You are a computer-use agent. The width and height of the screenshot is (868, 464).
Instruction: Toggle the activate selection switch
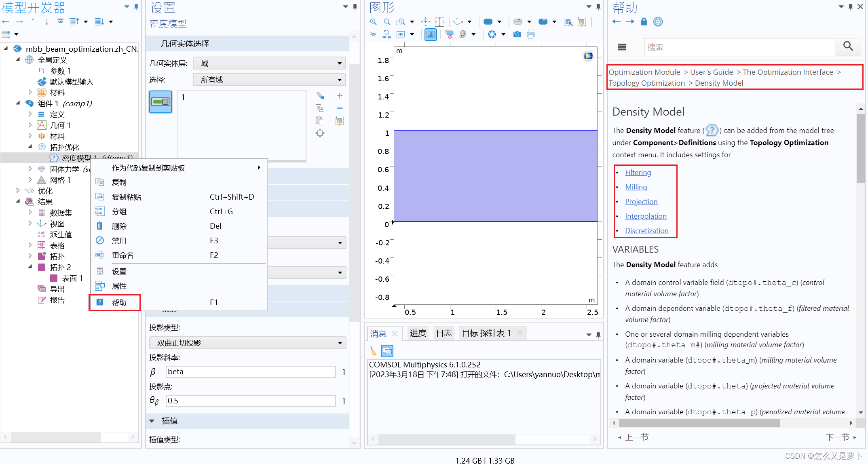161,102
